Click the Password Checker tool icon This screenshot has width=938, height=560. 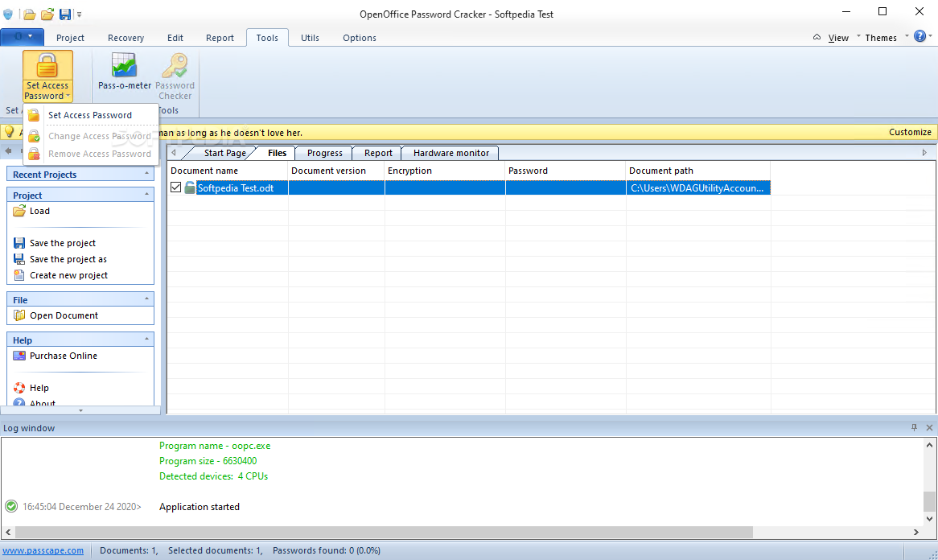point(175,66)
